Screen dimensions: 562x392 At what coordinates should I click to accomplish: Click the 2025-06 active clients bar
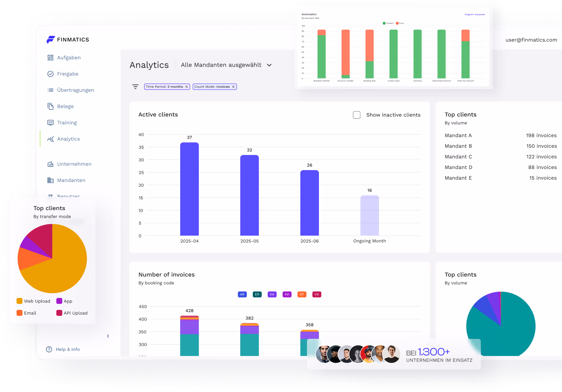tap(310, 203)
